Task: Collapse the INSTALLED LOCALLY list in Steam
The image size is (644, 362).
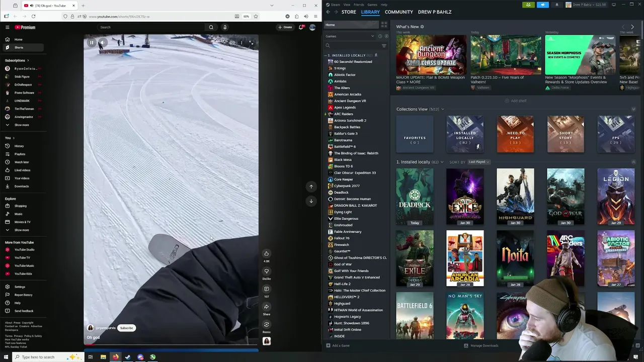Action: [326, 55]
